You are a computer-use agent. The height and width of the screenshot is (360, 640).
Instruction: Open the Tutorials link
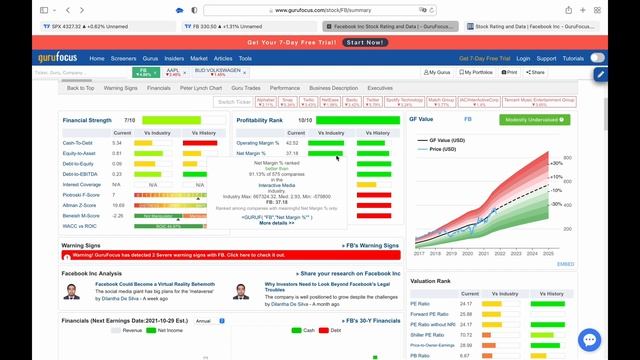click(573, 58)
